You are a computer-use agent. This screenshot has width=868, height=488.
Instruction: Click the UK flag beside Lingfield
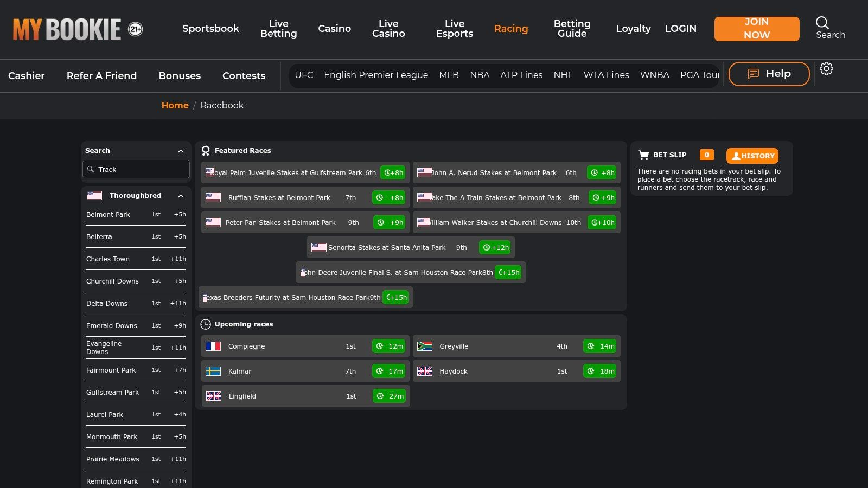pos(214,396)
